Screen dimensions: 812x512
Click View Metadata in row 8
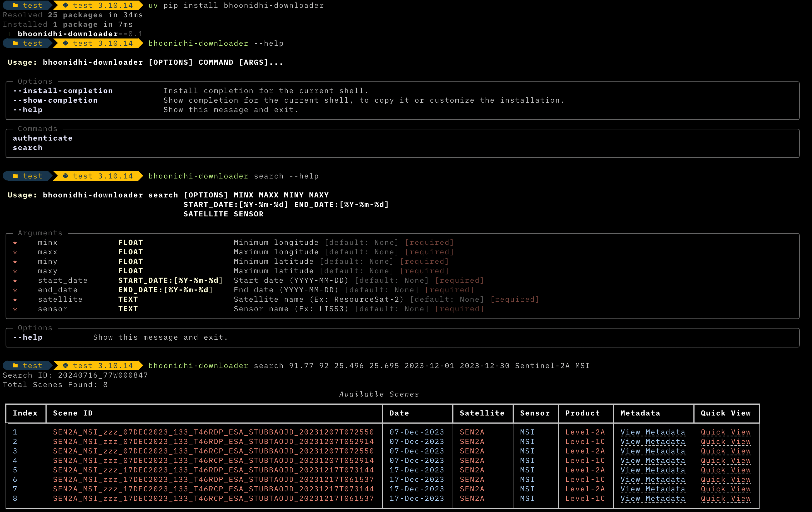(x=653, y=498)
